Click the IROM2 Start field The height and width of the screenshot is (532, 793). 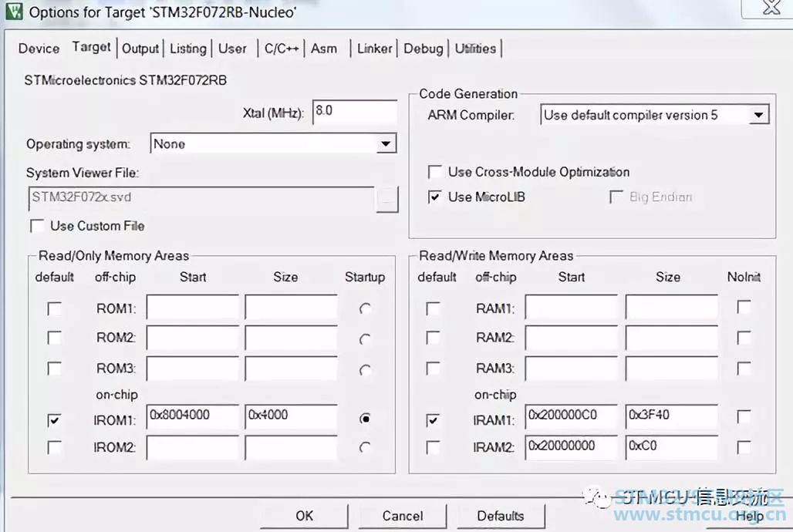[193, 448]
